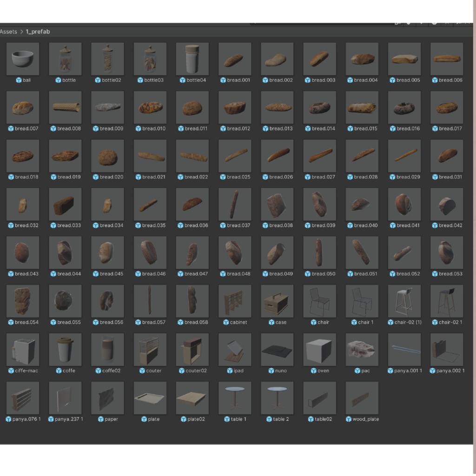The image size is (476, 476).
Task: Select the ciffe-mac prefab
Action: pos(23,349)
